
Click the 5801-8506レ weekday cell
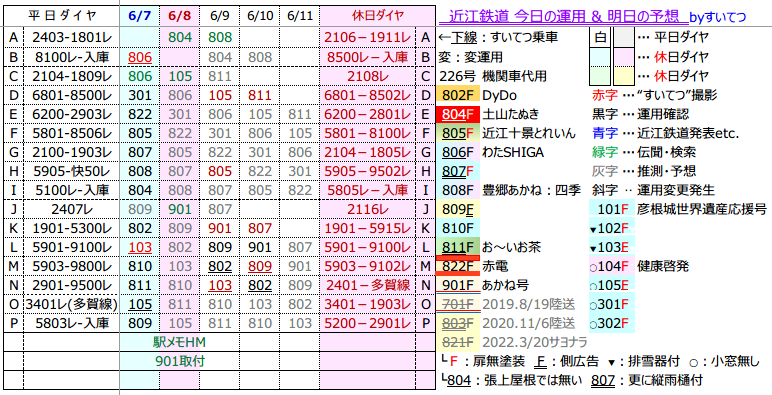tap(71, 133)
